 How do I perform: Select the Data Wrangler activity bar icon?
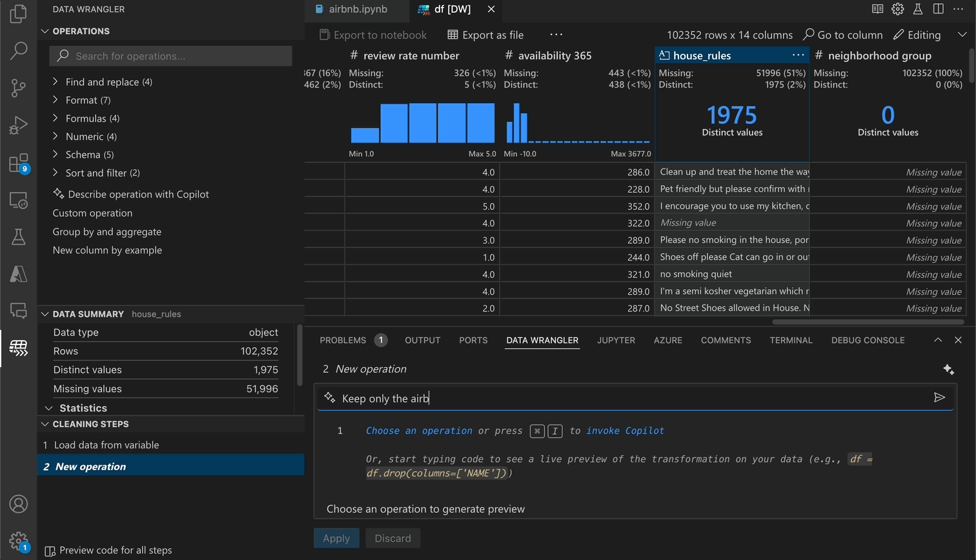19,348
